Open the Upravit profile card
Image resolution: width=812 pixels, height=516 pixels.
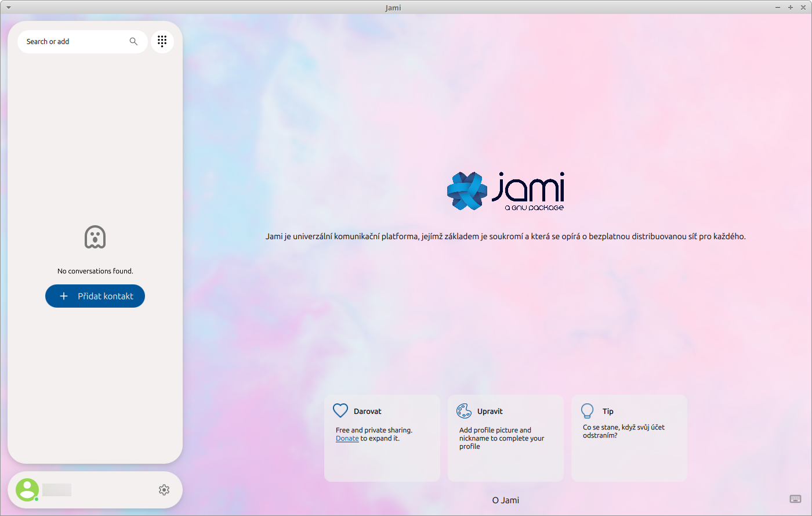pos(506,438)
